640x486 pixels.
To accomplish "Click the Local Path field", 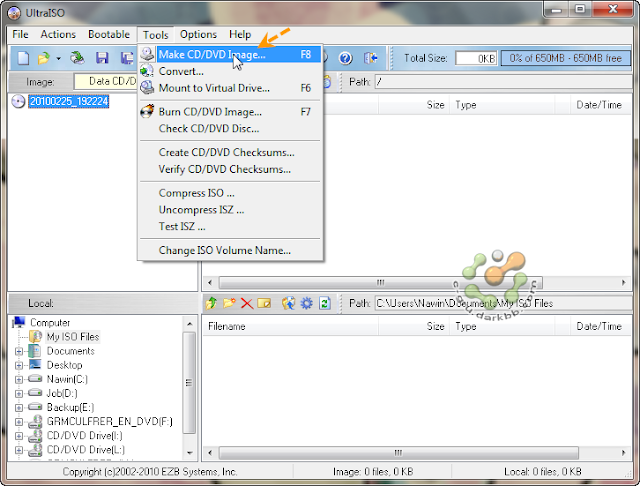I will (504, 303).
